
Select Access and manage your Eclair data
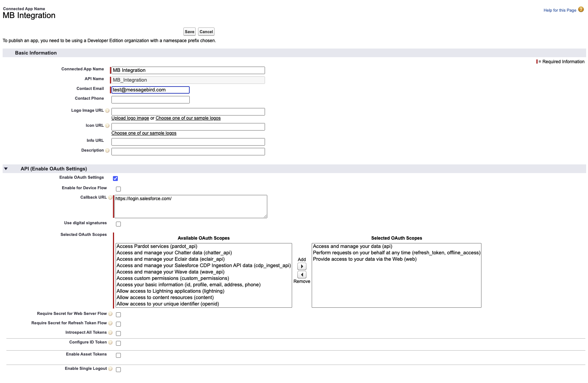point(204,259)
